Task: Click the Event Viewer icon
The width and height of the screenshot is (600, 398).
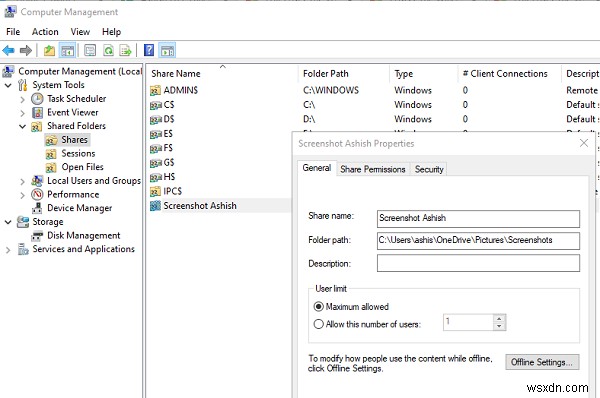Action: click(x=37, y=113)
